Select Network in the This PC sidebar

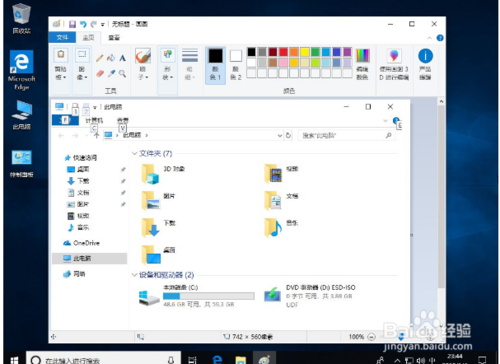click(75, 274)
